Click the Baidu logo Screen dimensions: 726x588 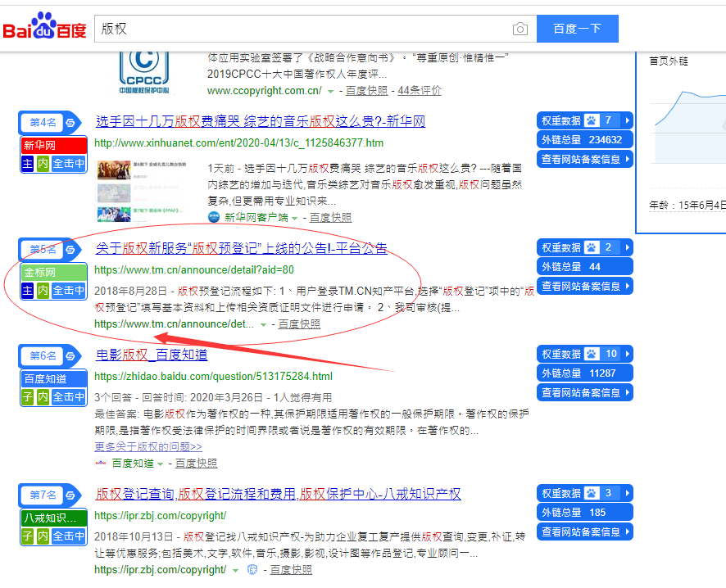click(x=44, y=26)
